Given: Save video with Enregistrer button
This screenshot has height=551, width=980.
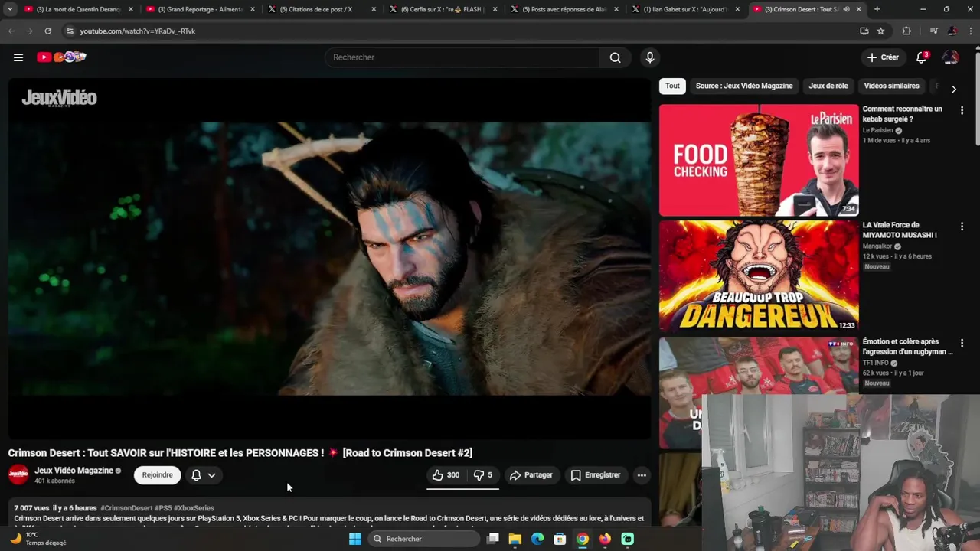Looking at the screenshot, I should [x=596, y=475].
